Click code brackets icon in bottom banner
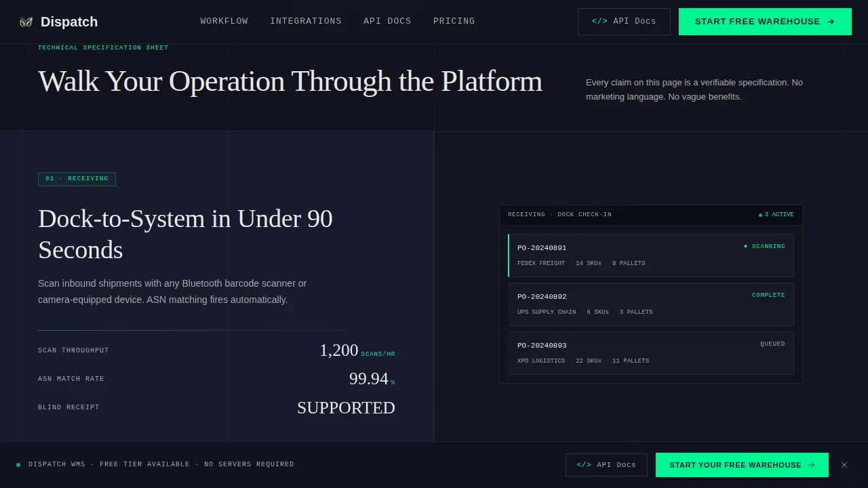 pos(584,465)
